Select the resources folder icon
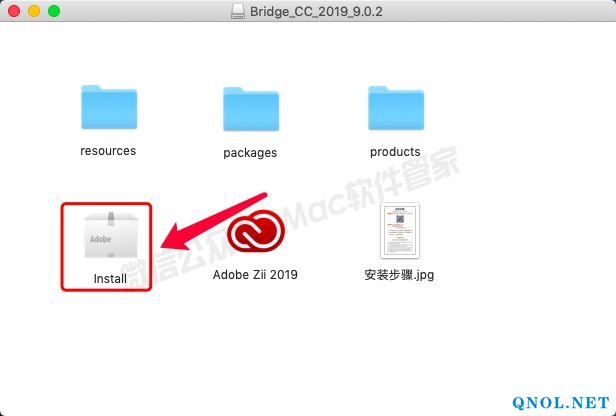616x416 pixels. (x=109, y=107)
